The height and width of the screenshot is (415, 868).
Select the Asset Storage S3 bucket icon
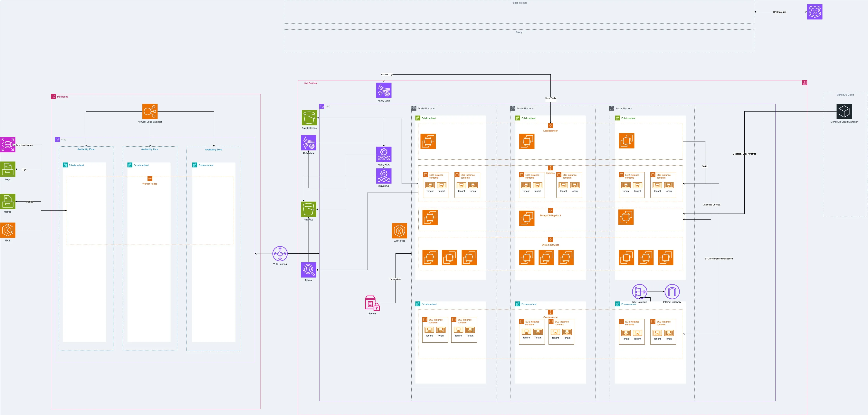click(x=309, y=117)
